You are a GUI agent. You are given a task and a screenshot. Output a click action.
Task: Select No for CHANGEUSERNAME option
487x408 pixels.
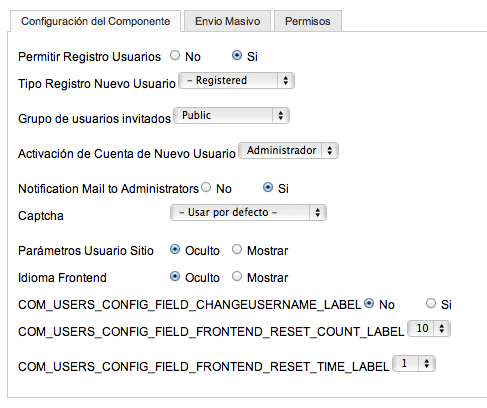[369, 303]
